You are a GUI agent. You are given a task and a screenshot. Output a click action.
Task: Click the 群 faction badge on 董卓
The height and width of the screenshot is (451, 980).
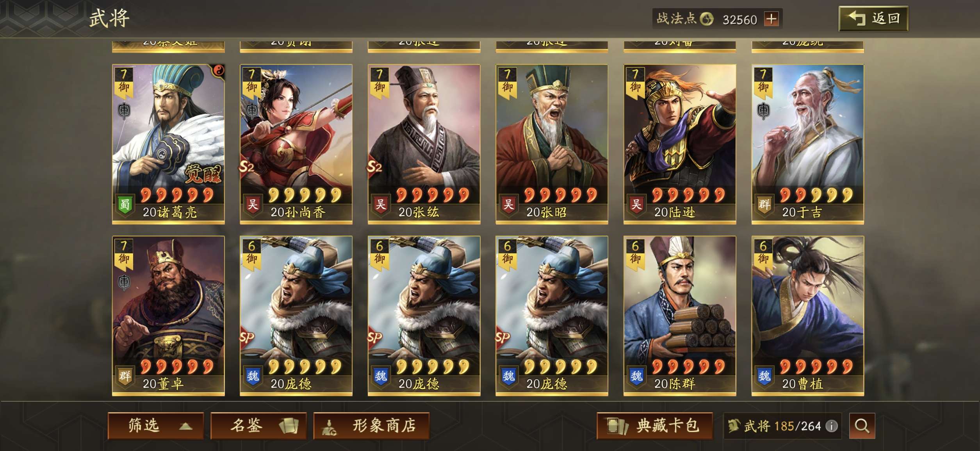click(125, 376)
